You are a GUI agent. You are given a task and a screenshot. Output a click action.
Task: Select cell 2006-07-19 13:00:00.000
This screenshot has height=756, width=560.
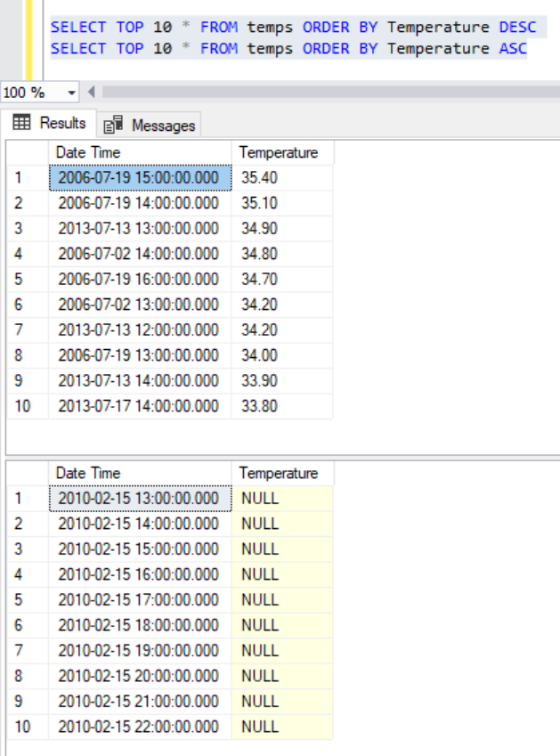140,355
